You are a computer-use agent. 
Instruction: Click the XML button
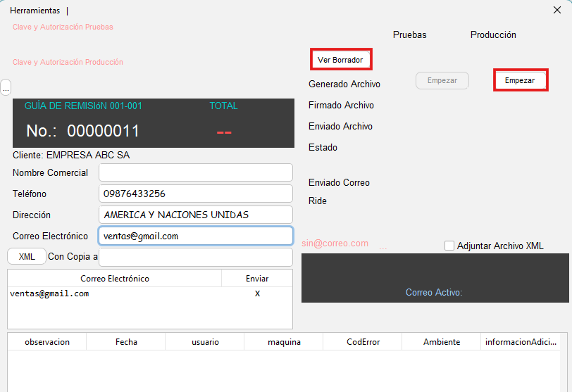point(27,256)
